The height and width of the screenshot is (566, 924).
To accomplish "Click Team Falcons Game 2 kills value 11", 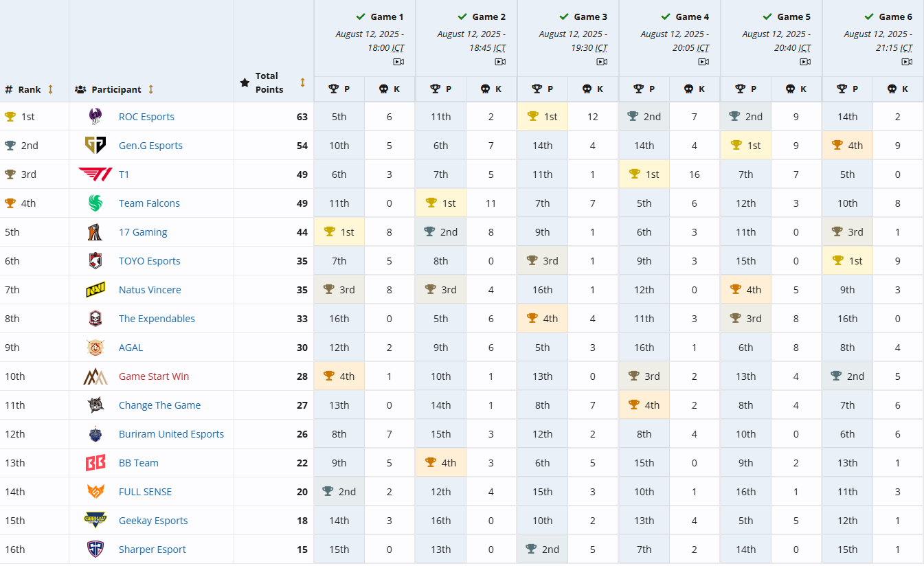I will pyautogui.click(x=491, y=203).
